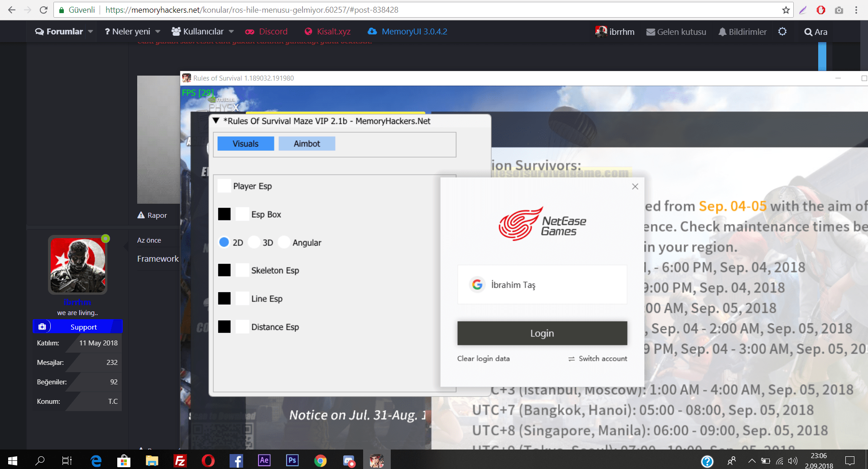
Task: Click the Login button
Action: pos(542,333)
